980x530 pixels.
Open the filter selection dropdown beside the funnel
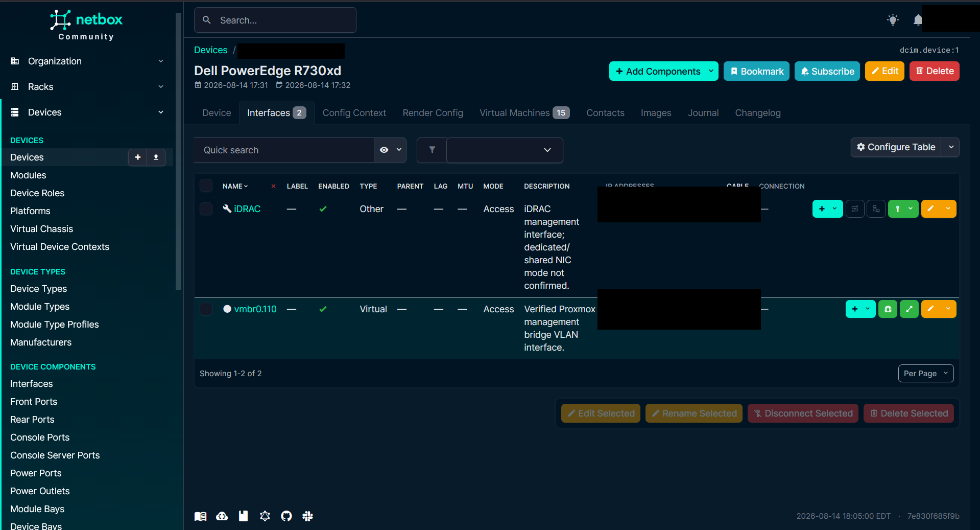coord(505,150)
